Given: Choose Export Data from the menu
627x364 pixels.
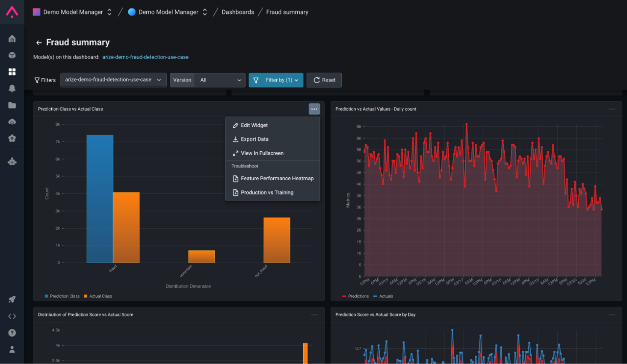Looking at the screenshot, I should (272, 139).
